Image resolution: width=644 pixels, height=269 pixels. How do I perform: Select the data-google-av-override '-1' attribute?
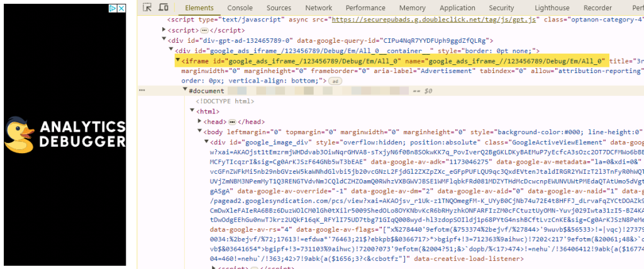[293, 192]
